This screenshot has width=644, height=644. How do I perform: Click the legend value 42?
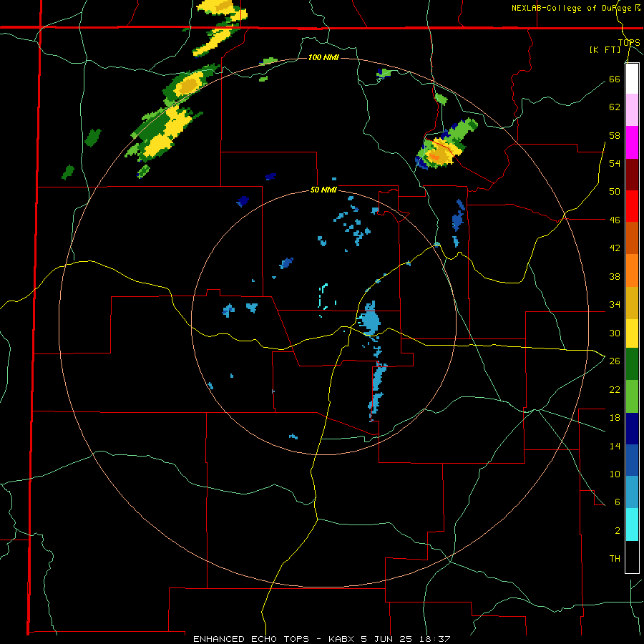tap(615, 248)
